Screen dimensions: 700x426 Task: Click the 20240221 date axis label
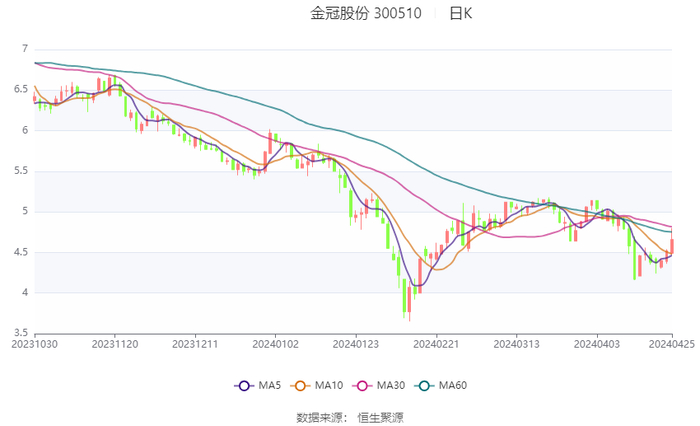pos(436,344)
